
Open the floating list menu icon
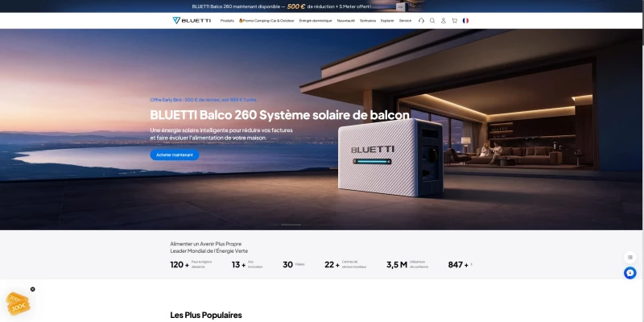click(x=630, y=257)
